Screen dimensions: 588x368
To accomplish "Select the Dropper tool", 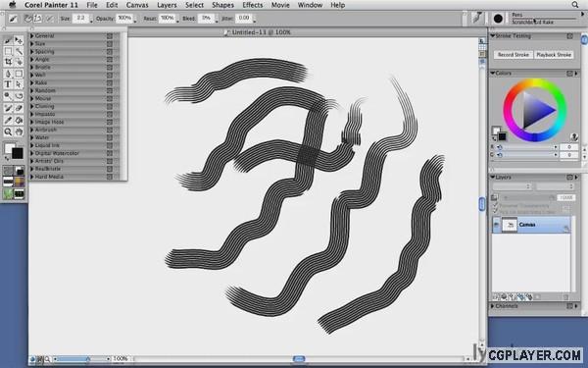I will click(8, 120).
